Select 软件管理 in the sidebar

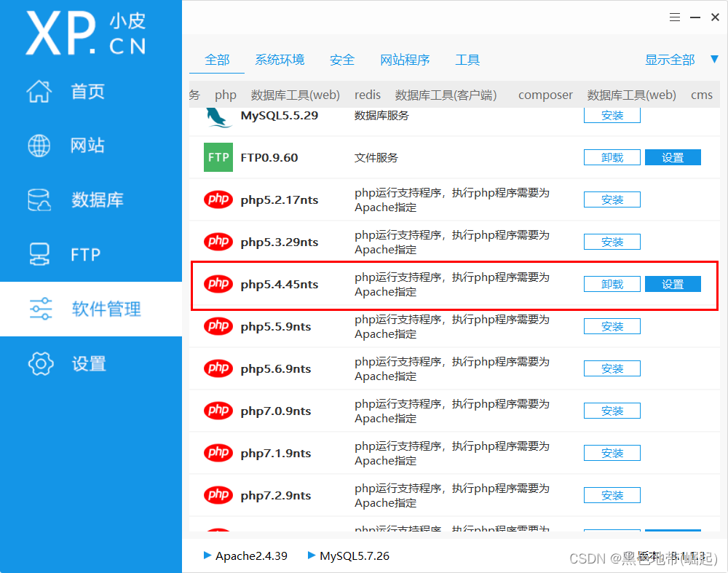pyautogui.click(x=91, y=309)
